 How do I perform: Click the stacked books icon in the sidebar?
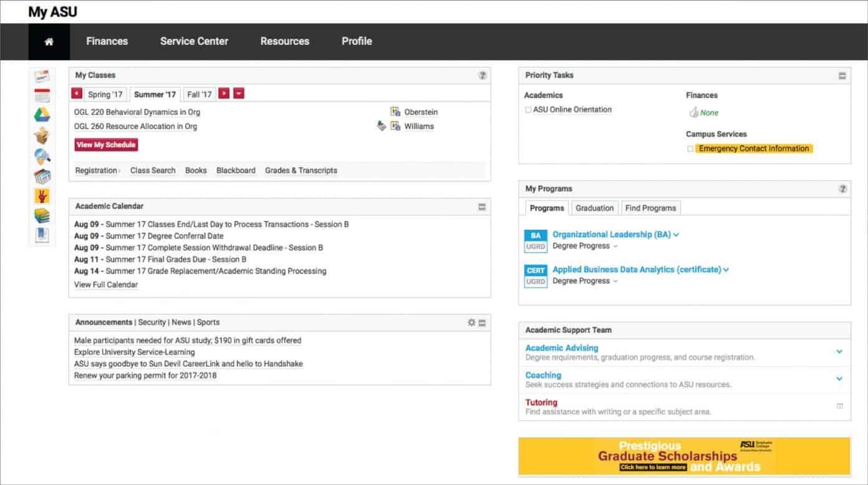[x=41, y=215]
